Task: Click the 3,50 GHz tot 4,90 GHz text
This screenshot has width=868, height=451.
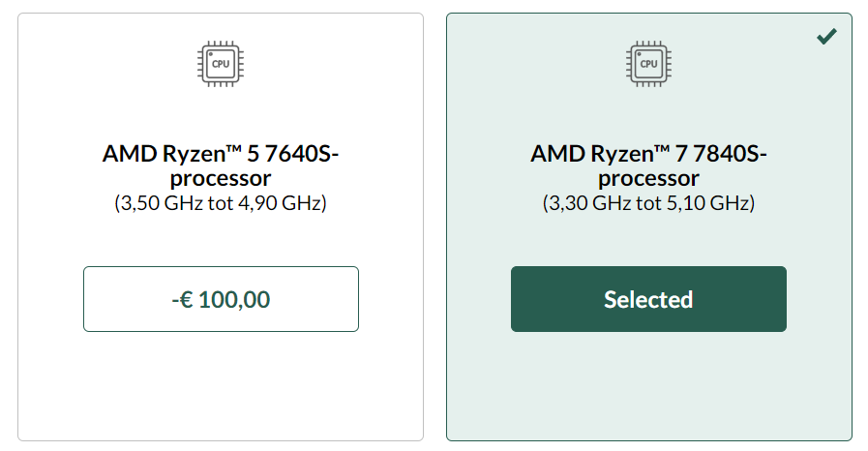Action: 221,203
